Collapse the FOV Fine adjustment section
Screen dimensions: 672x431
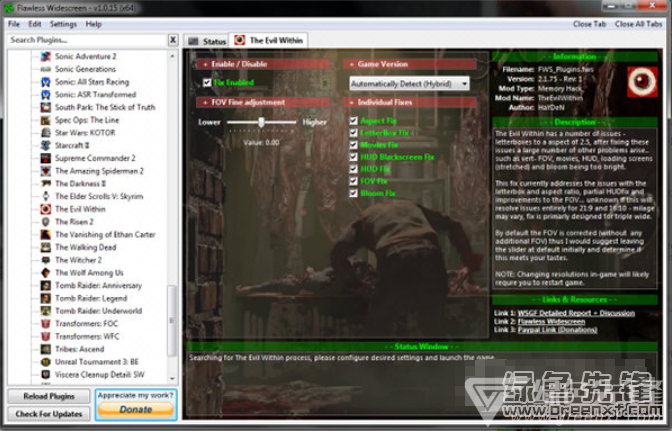(x=263, y=102)
